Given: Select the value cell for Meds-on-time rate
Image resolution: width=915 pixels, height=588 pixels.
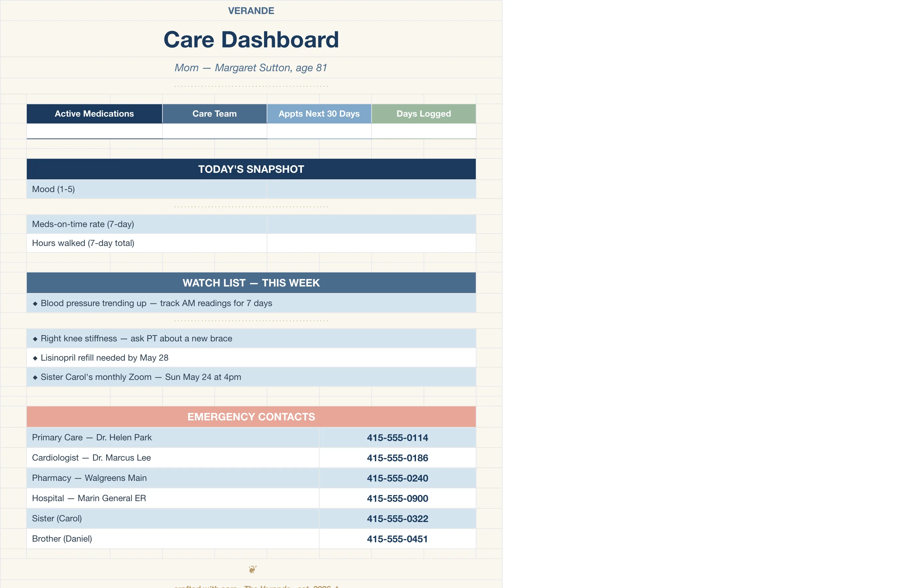Looking at the screenshot, I should coord(372,224).
